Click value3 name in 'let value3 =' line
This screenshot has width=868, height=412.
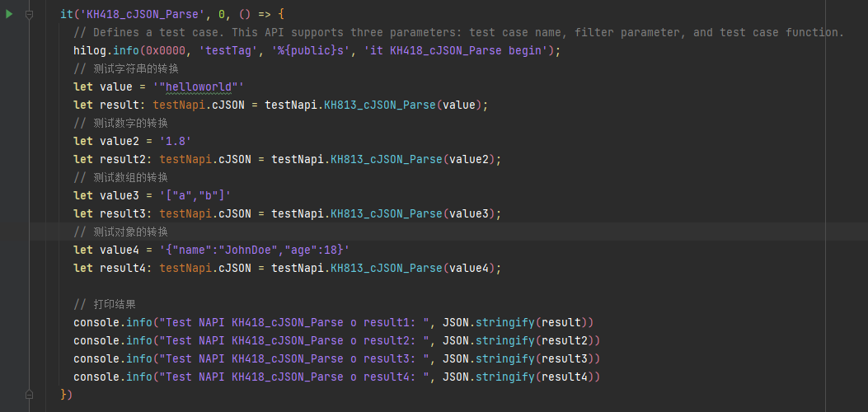click(120, 196)
